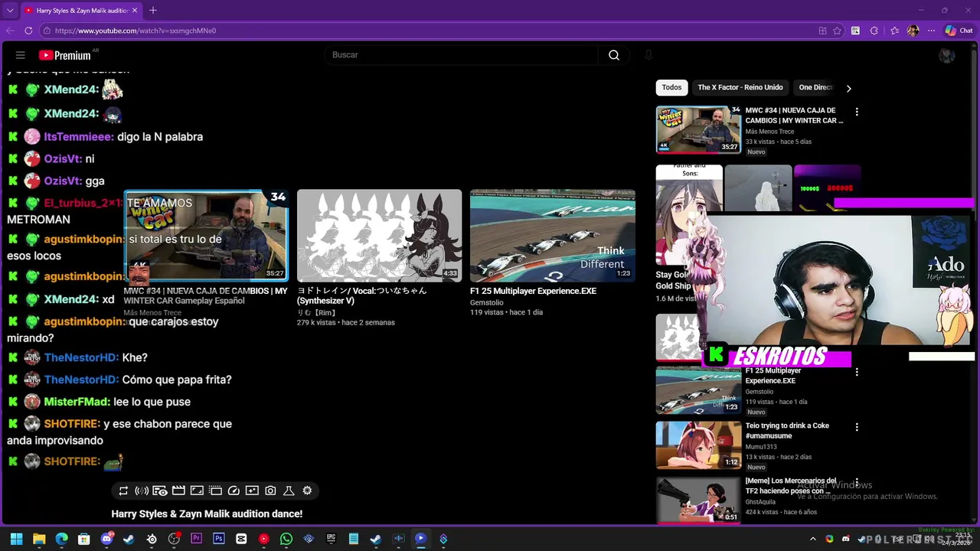The image size is (980, 551).
Task: Open the flask experiments icon
Action: (289, 491)
